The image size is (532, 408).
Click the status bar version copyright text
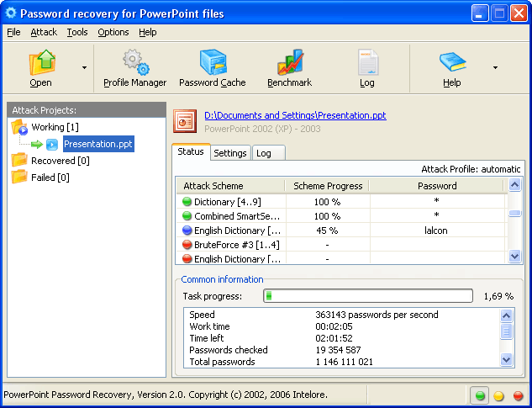pyautogui.click(x=166, y=395)
